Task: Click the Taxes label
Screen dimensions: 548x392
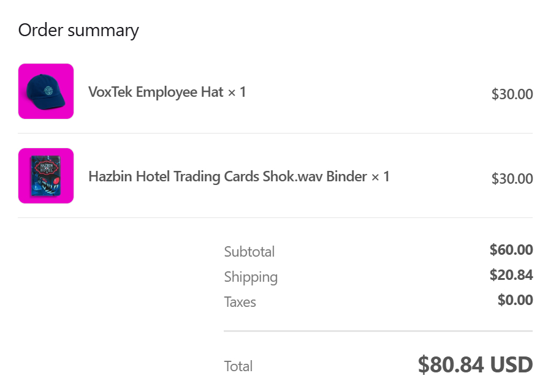Action: [x=240, y=302]
